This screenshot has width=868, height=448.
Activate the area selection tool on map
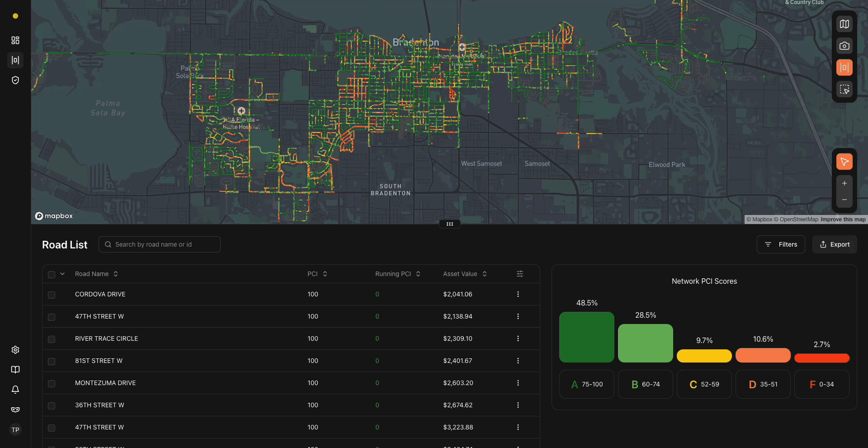[844, 89]
